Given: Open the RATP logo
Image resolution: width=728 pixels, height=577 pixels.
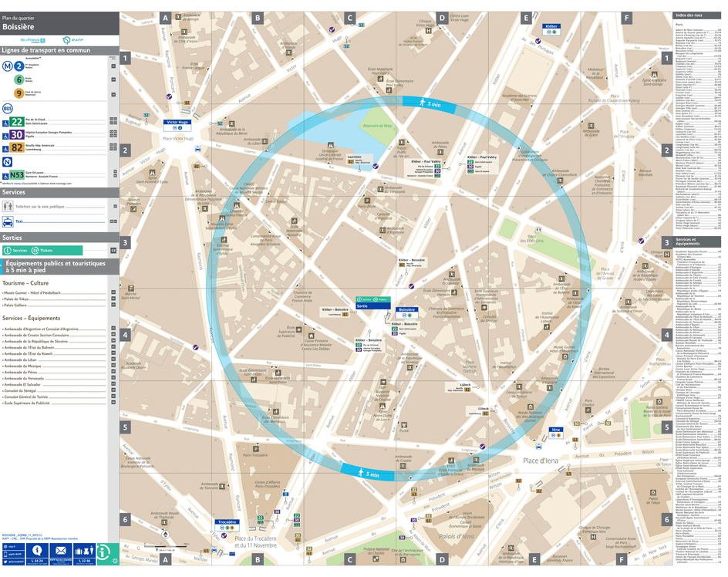Looking at the screenshot, I should pos(72,39).
